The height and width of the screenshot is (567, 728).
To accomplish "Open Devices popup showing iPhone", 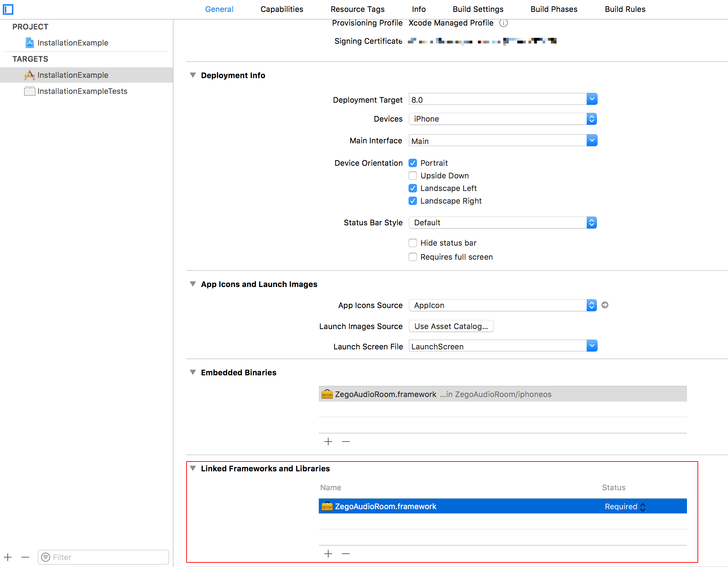I will (x=503, y=119).
